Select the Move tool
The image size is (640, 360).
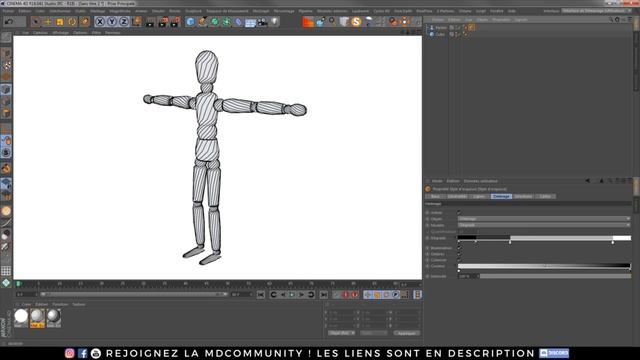48,22
